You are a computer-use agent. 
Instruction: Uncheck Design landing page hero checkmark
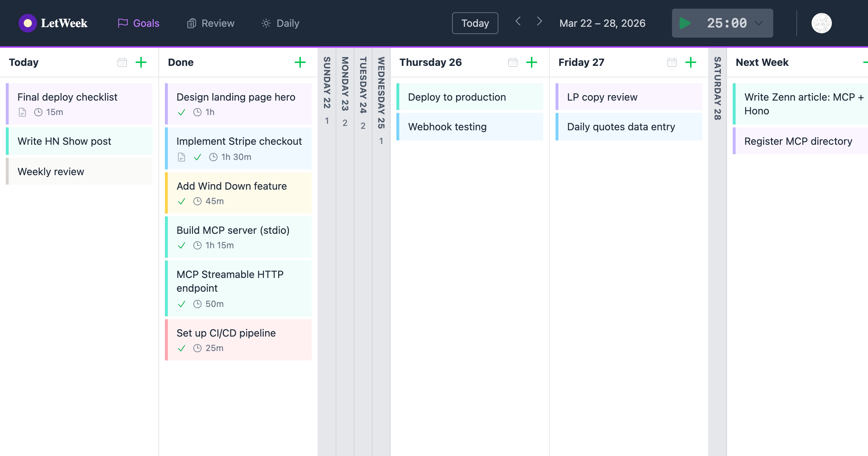pos(182,112)
